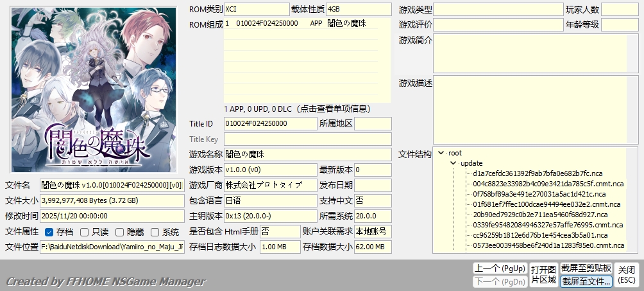Click the empty Title Key field
Screen dimensions: 644x291
[x=308, y=139]
